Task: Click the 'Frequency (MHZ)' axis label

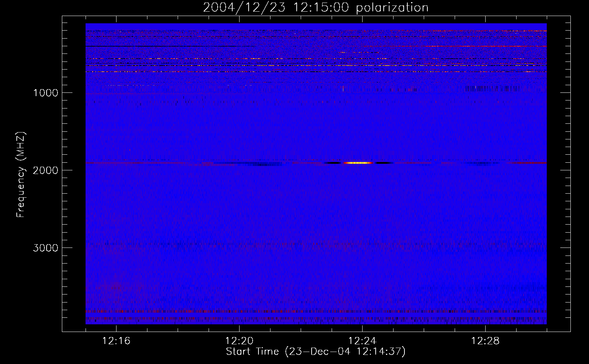Action: [x=21, y=175]
